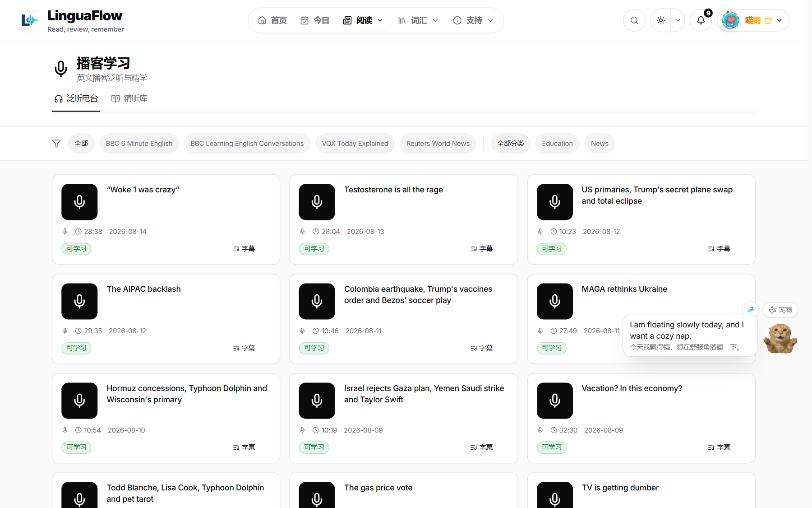Click the LinguaFlow logo icon
Screen dimensions: 812x508
(x=30, y=20)
